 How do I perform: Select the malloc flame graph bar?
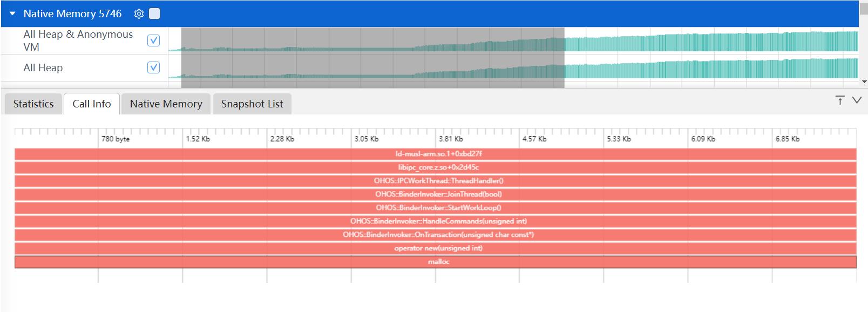(x=435, y=262)
